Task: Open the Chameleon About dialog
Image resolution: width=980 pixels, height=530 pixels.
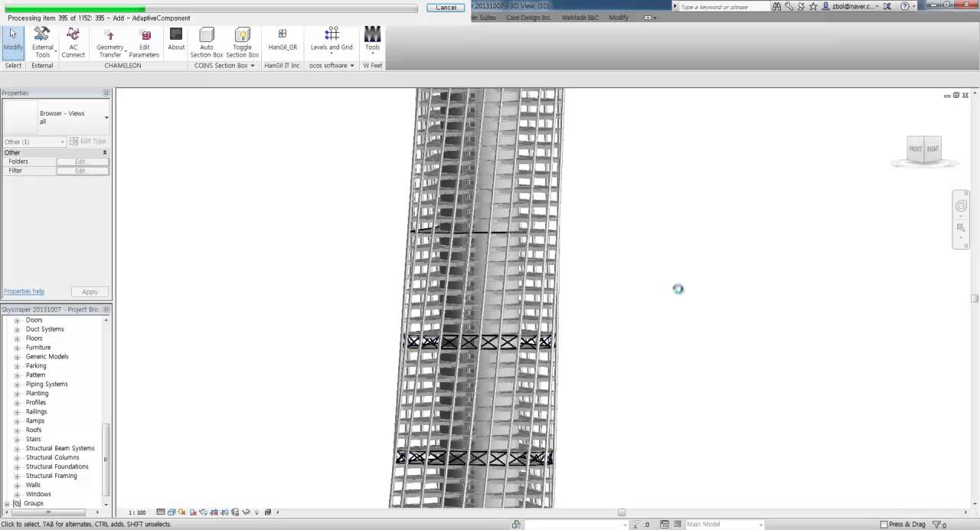Action: [176, 40]
